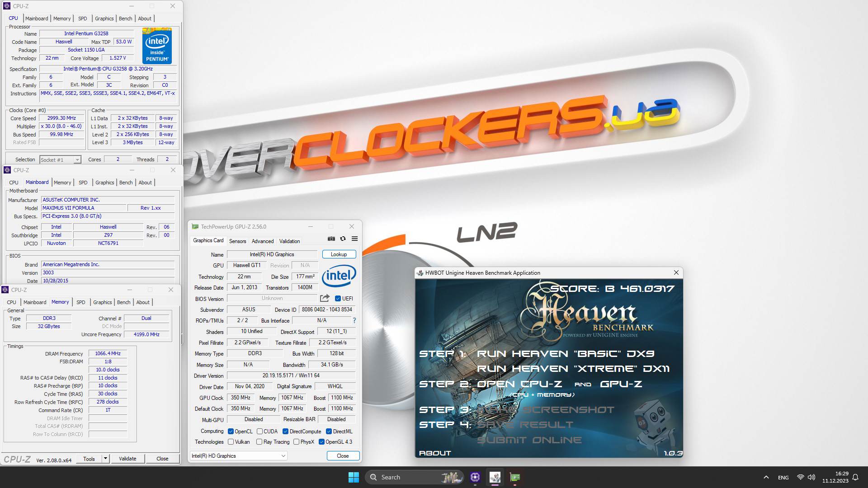Click the Intel Pentium badge in CPU-Z
868x488 pixels.
[x=157, y=46]
